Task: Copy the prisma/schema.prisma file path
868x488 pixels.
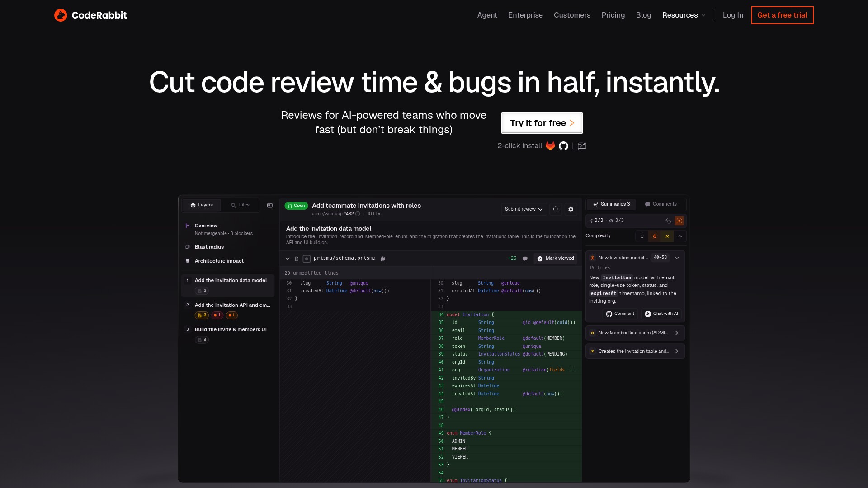Action: 383,258
